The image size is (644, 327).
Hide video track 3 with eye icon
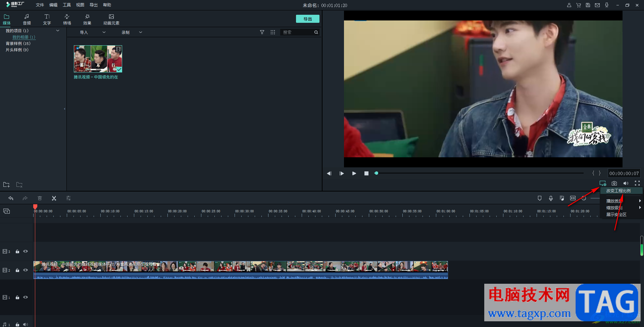(x=26, y=251)
